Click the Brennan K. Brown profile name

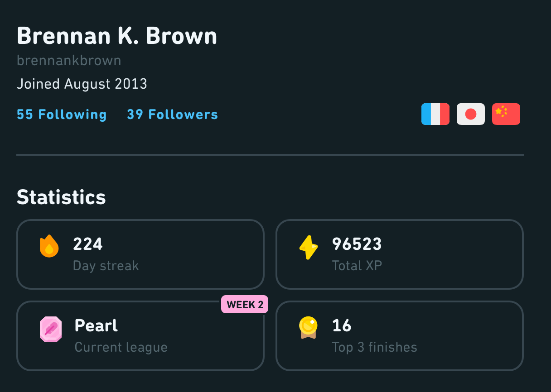[x=117, y=36]
